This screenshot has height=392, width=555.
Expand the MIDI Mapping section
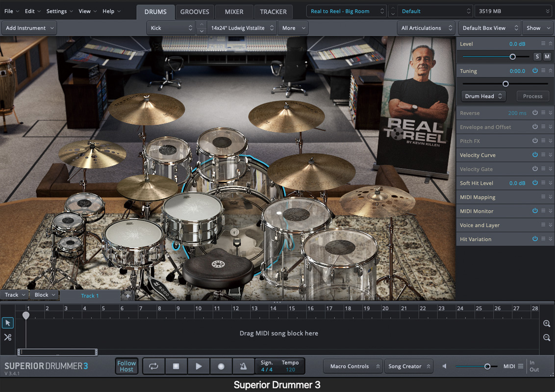pyautogui.click(x=549, y=196)
